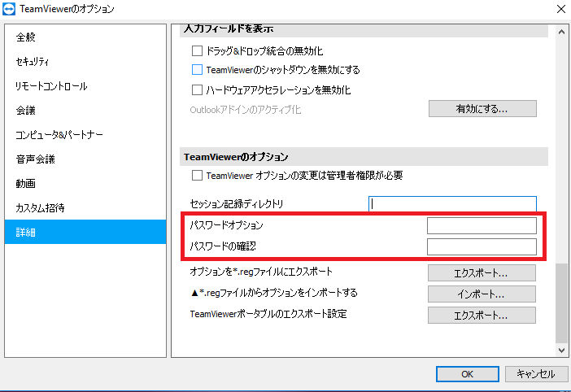Viewport: 571px width, 392px height.
Task: Toggle TeamViewerのシャットダウンを無効にする checkbox
Action: (x=197, y=69)
